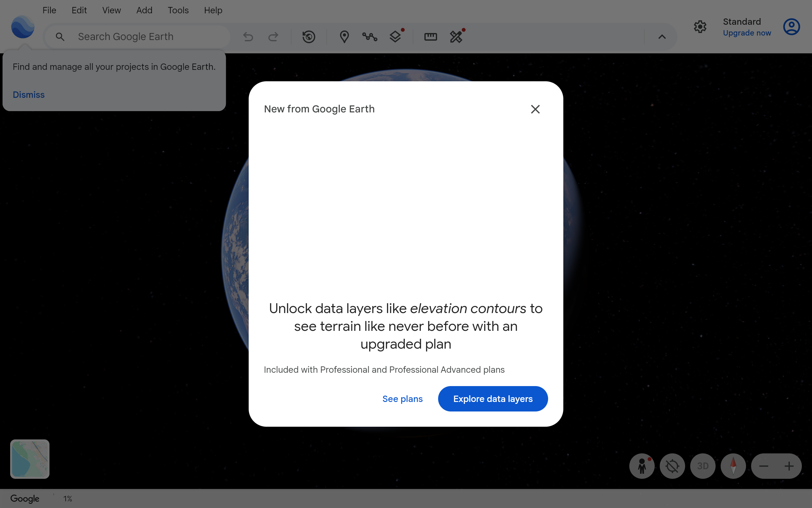Open the historical imagery clock icon

click(x=309, y=37)
